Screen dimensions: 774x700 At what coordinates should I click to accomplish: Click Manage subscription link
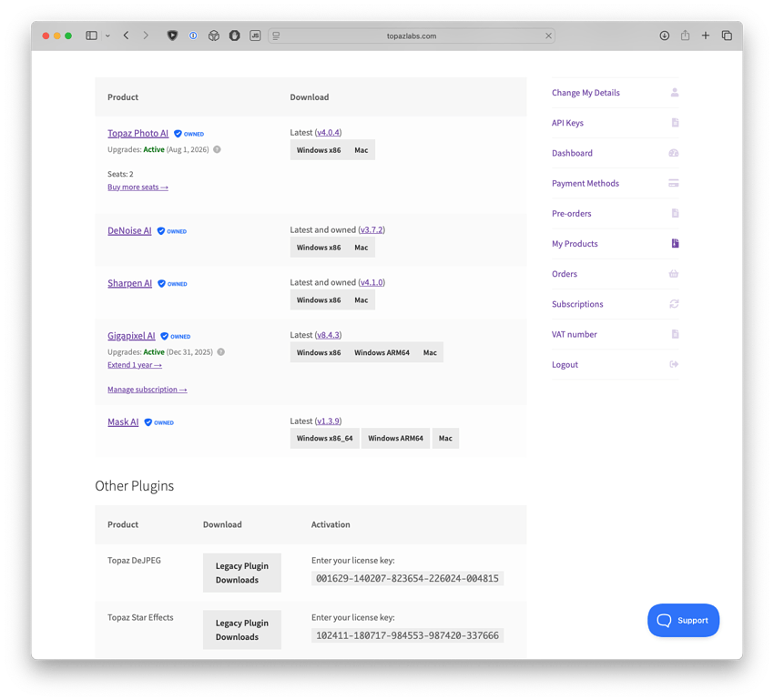(x=148, y=390)
